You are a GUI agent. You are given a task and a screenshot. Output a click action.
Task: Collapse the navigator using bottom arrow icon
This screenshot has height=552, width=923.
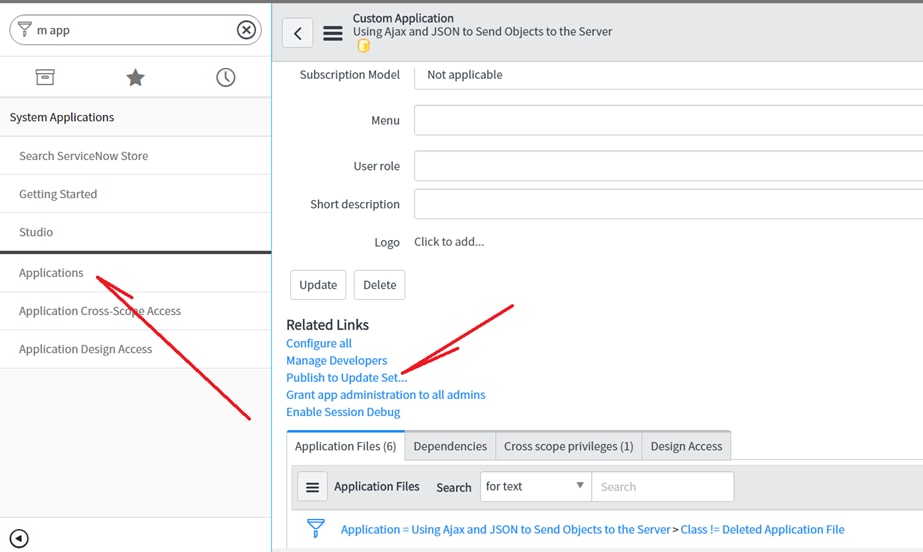[19, 538]
